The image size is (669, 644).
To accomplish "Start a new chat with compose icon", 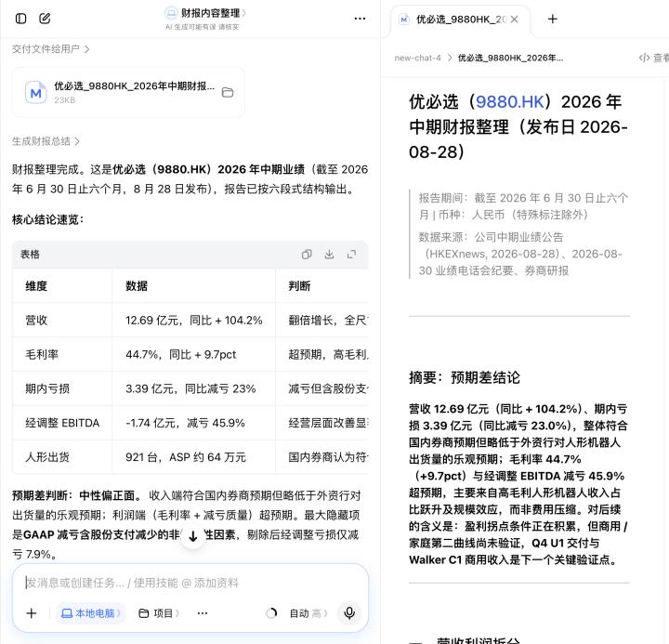I will pos(45,19).
